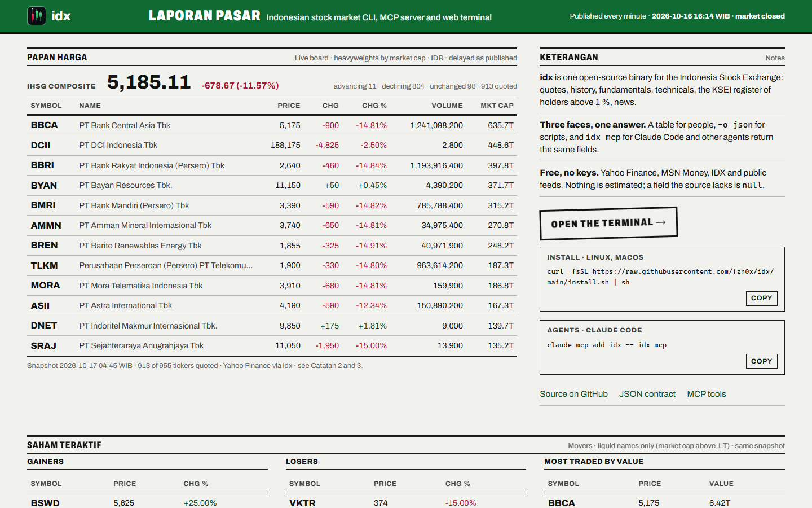Click the MKT CAP column header
Screen dimensions: 812x508
pyautogui.click(x=497, y=106)
